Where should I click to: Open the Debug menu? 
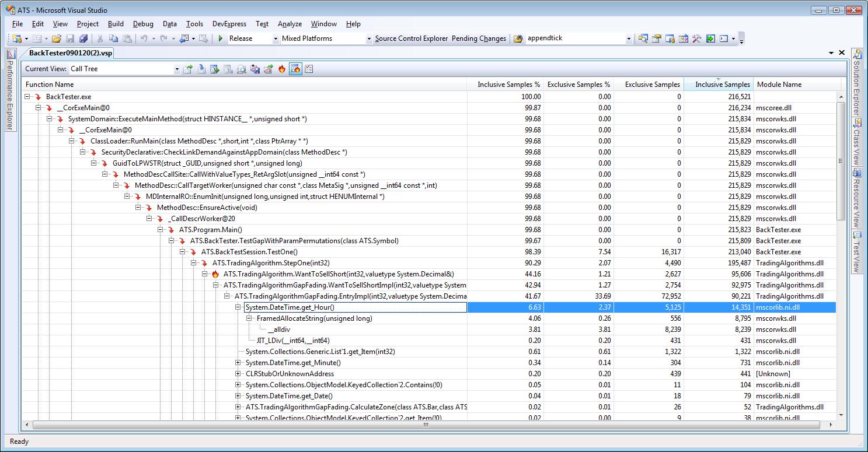coord(143,24)
